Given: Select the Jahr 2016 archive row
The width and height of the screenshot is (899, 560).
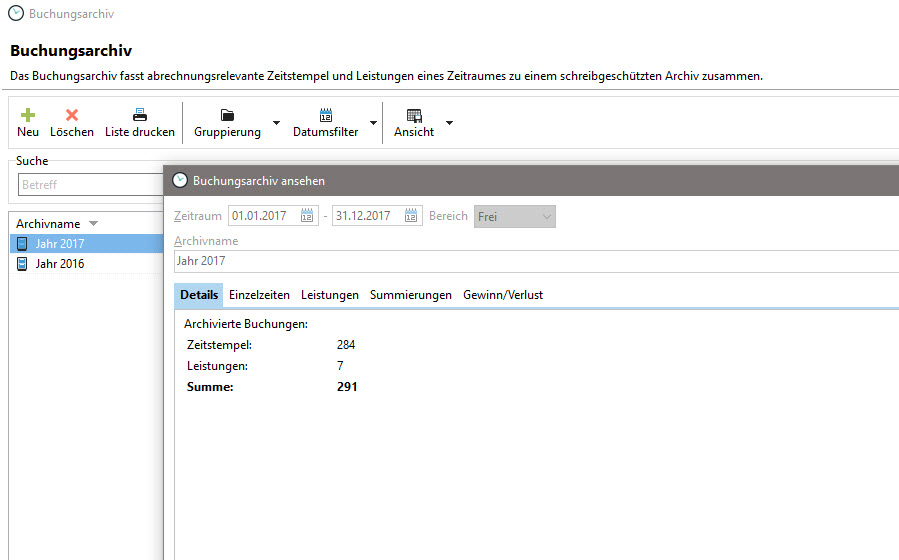Looking at the screenshot, I should (x=87, y=264).
